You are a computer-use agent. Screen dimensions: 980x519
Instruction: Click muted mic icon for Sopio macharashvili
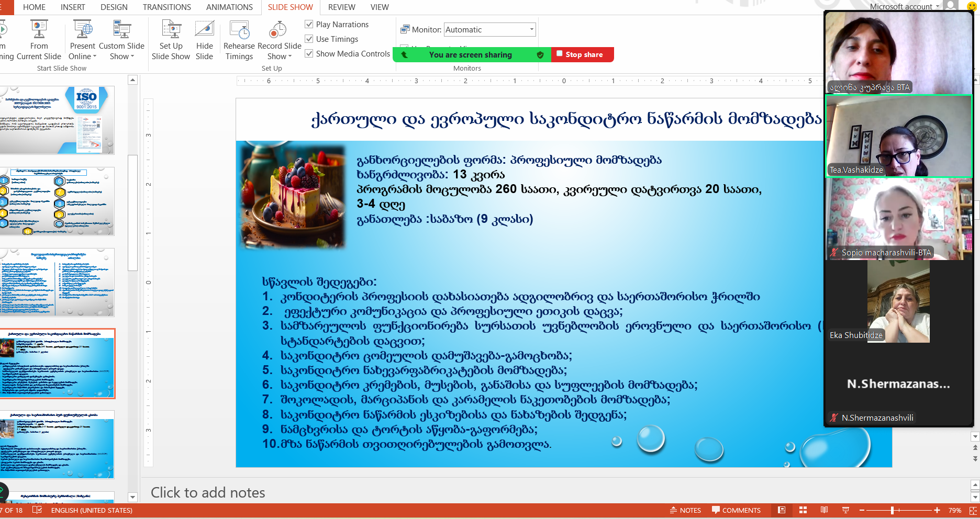coord(834,253)
